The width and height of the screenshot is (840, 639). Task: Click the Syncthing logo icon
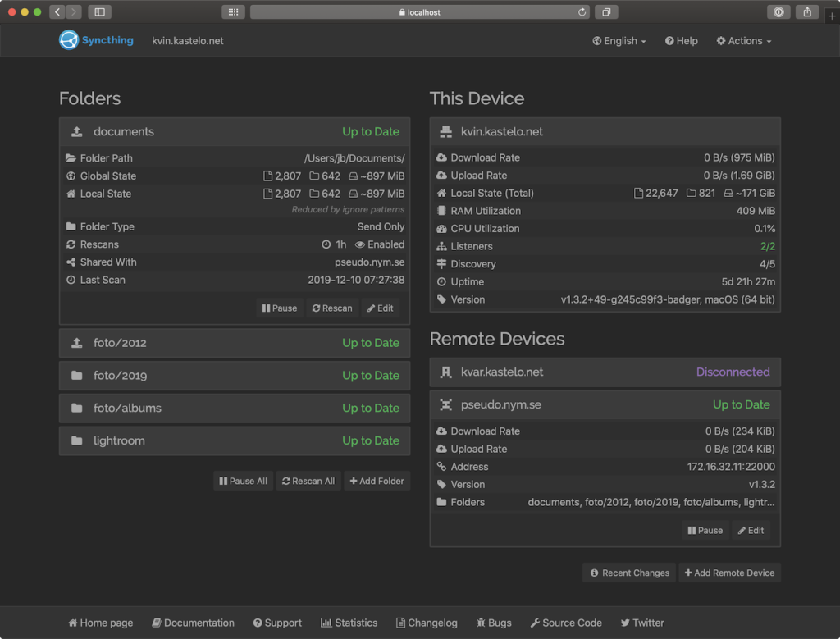69,40
